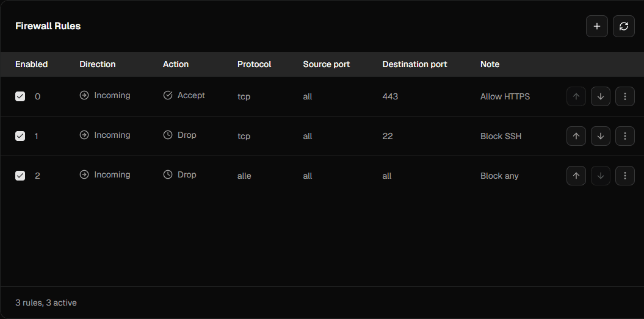Expand options menu for Block any rule
644x319 pixels.
[x=624, y=176]
